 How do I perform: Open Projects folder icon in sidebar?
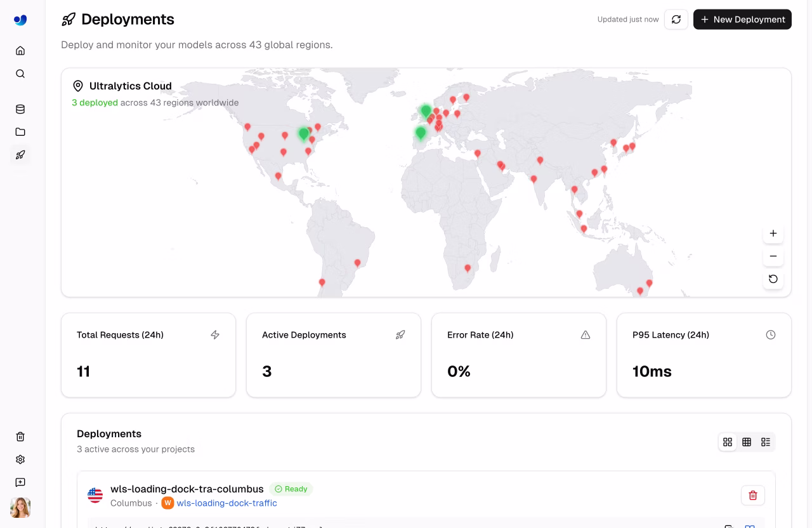pos(20,132)
